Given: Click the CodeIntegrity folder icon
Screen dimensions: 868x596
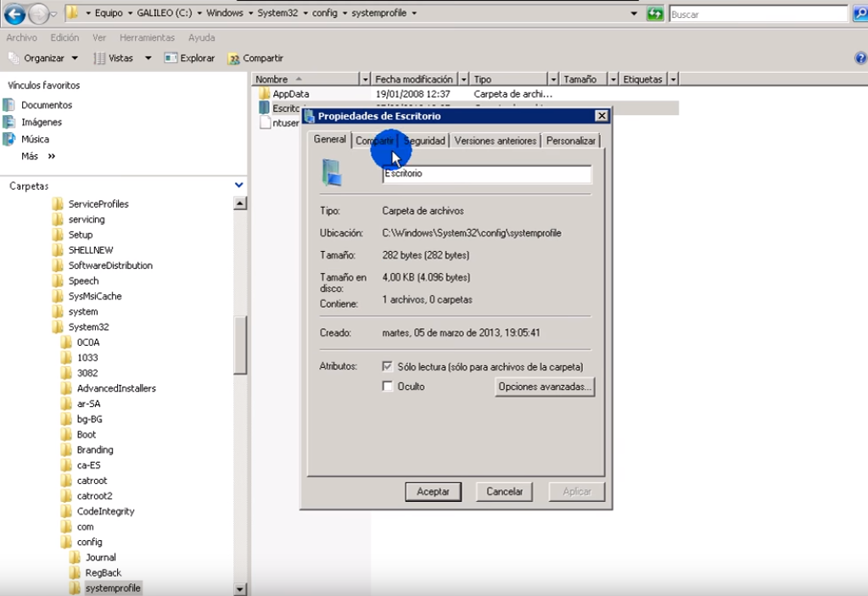Looking at the screenshot, I should (66, 511).
